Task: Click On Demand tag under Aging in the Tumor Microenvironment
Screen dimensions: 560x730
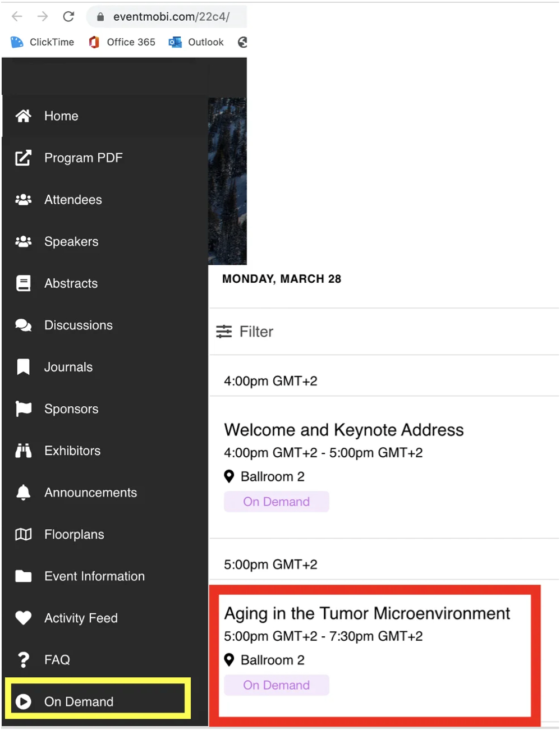Action: (x=276, y=685)
